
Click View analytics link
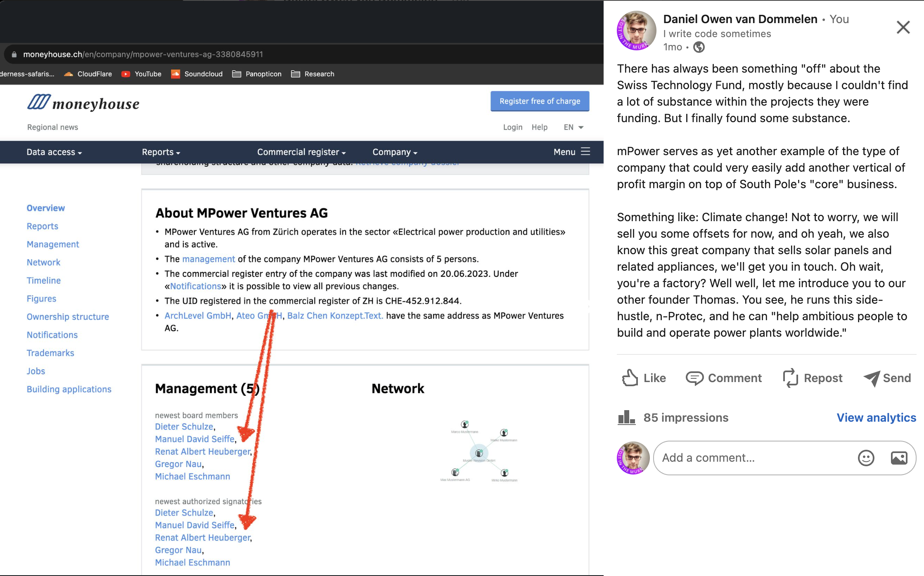(x=876, y=418)
